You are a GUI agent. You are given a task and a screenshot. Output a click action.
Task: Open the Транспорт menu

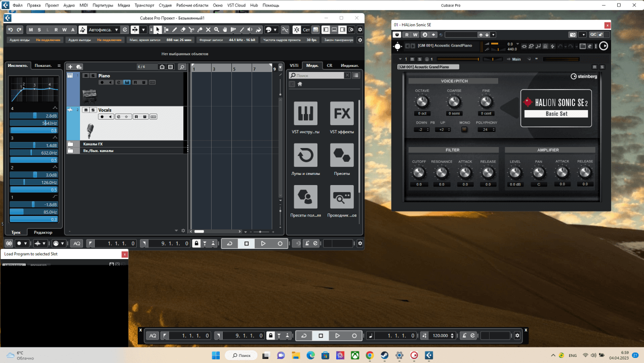click(144, 5)
